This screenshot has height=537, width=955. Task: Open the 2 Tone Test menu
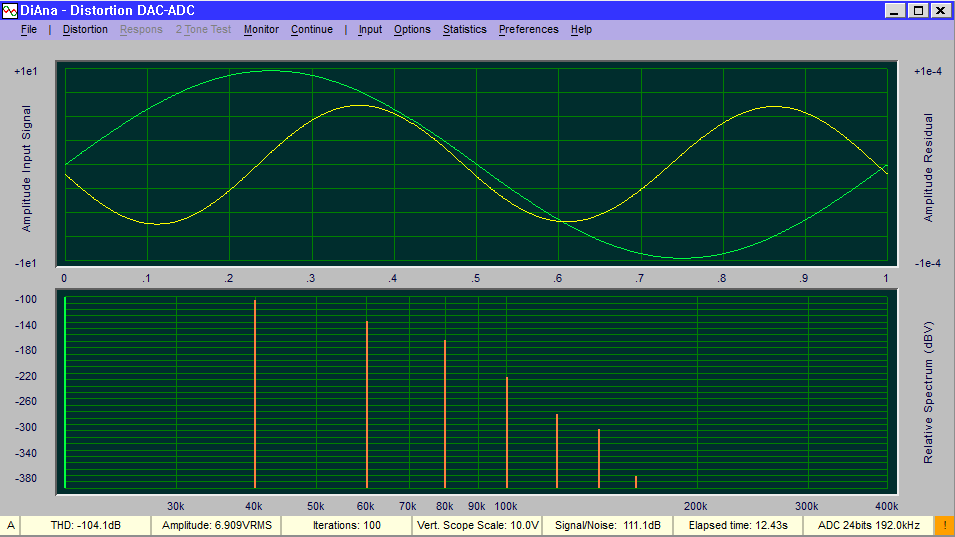point(203,29)
